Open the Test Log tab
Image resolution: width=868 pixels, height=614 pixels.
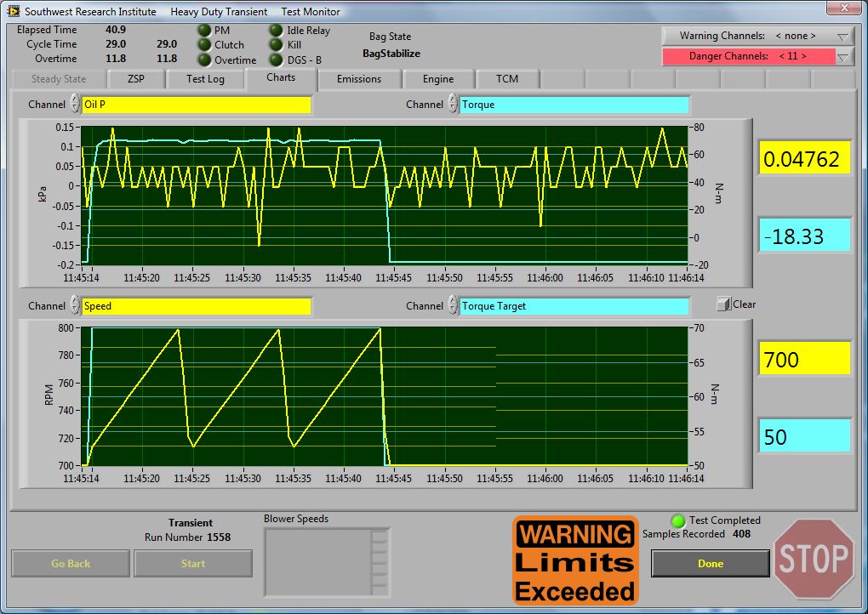click(x=205, y=79)
